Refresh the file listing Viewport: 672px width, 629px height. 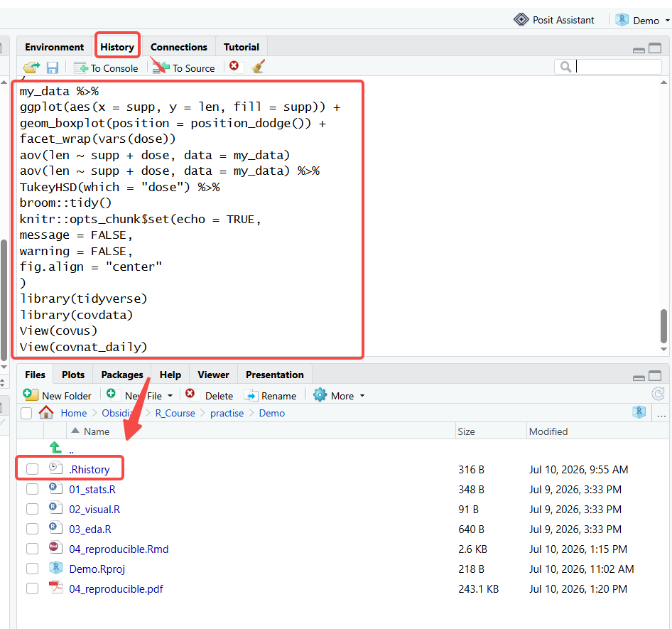tap(658, 394)
